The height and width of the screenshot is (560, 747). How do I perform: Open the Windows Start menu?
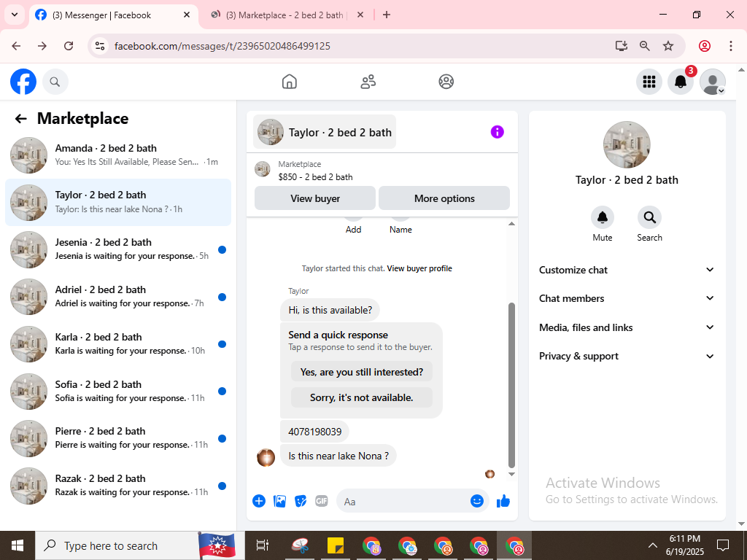coord(18,545)
